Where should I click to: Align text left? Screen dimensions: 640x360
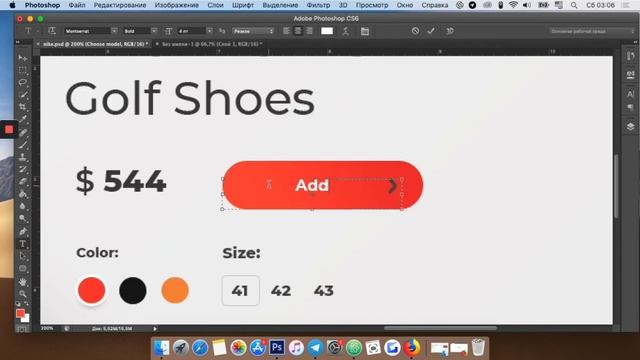286,31
